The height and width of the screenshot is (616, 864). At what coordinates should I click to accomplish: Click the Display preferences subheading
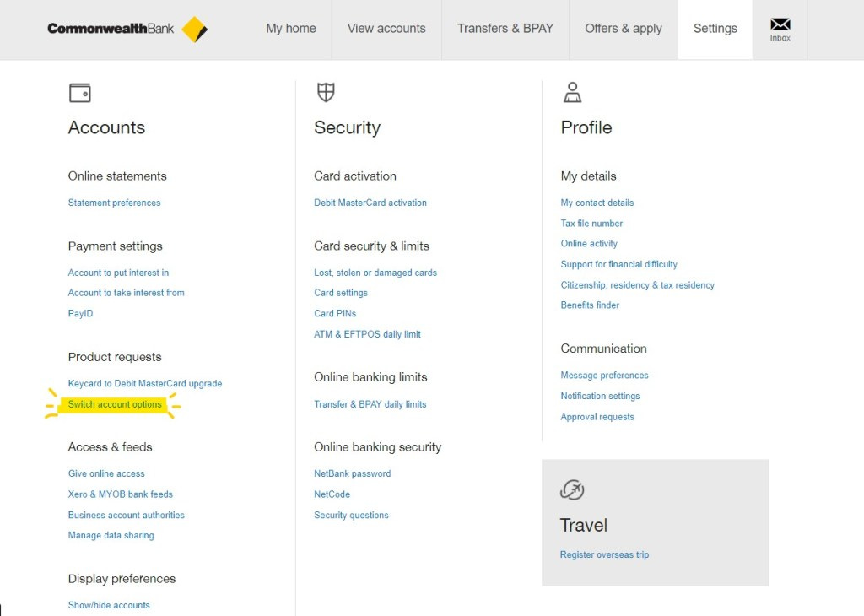point(121,579)
